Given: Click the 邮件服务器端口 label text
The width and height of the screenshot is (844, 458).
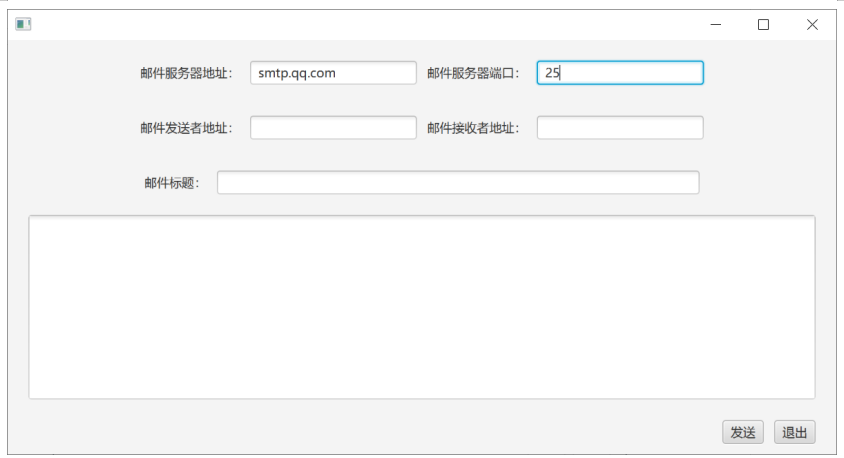Looking at the screenshot, I should tap(473, 73).
